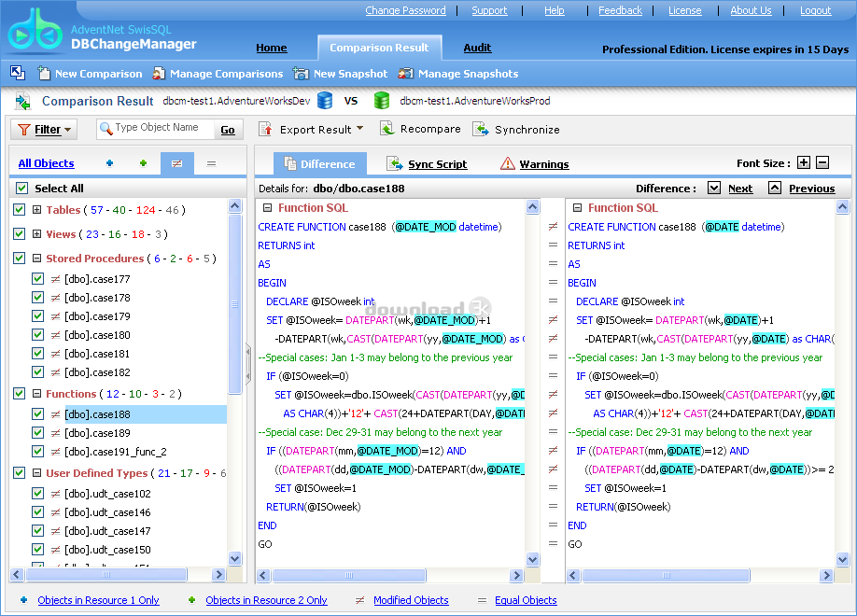Toggle checkbox for [dbo].case189
This screenshot has width=857, height=616.
coord(37,433)
